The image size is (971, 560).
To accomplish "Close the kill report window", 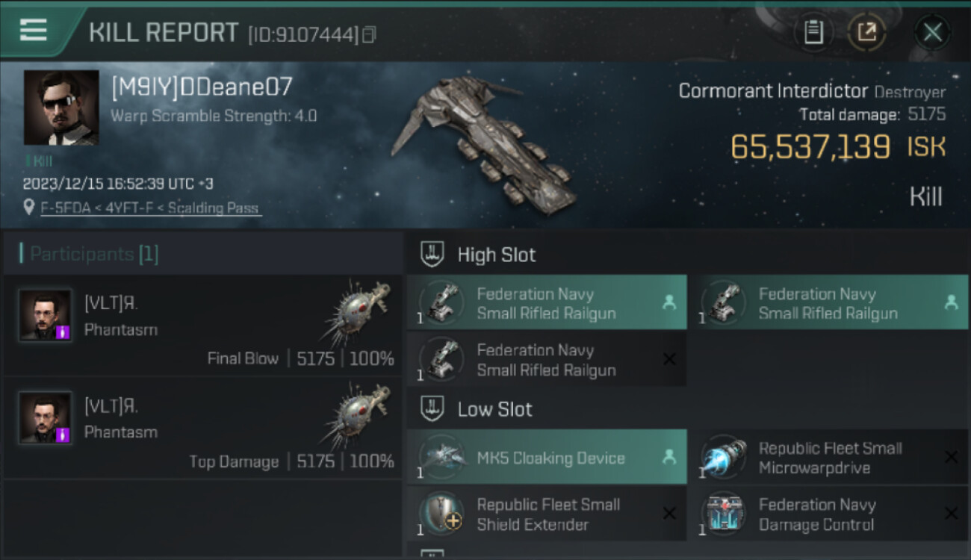I will coord(932,32).
